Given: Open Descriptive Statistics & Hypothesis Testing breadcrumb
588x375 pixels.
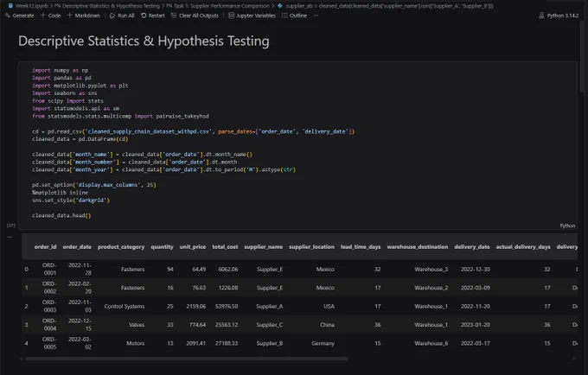Looking at the screenshot, I should pyautogui.click(x=107, y=6).
